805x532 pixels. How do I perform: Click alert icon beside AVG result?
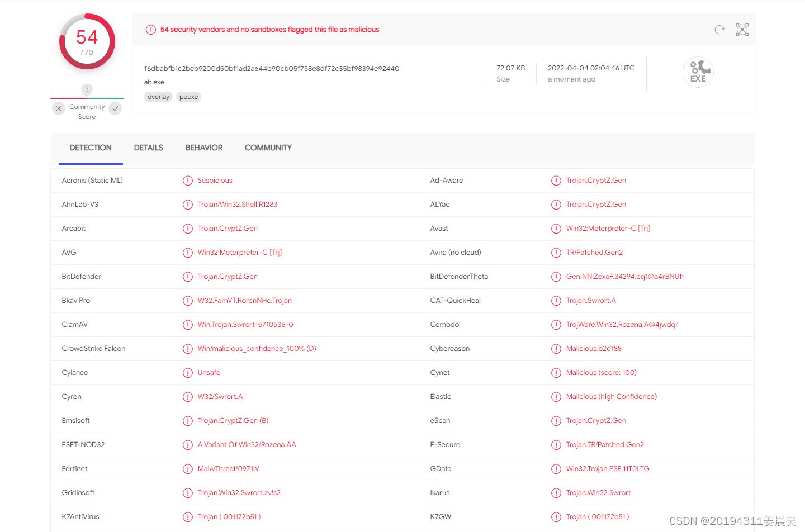tap(188, 253)
